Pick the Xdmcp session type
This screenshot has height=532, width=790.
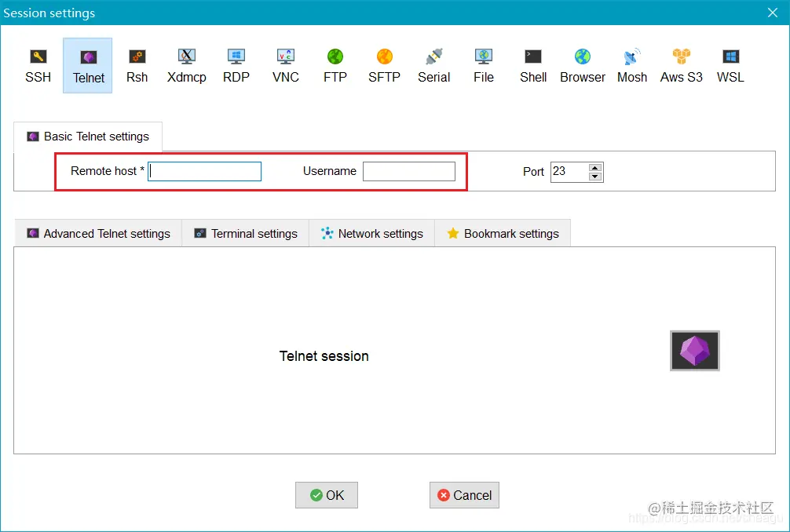[186, 66]
